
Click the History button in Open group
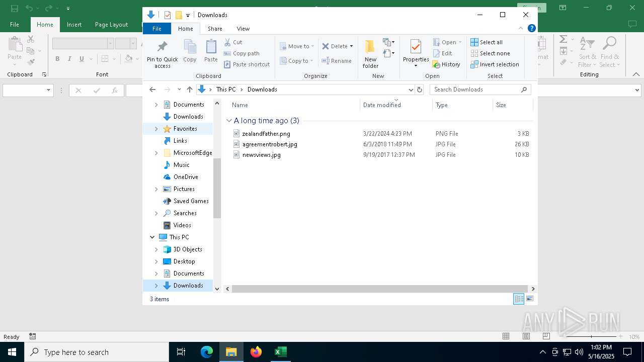[446, 64]
